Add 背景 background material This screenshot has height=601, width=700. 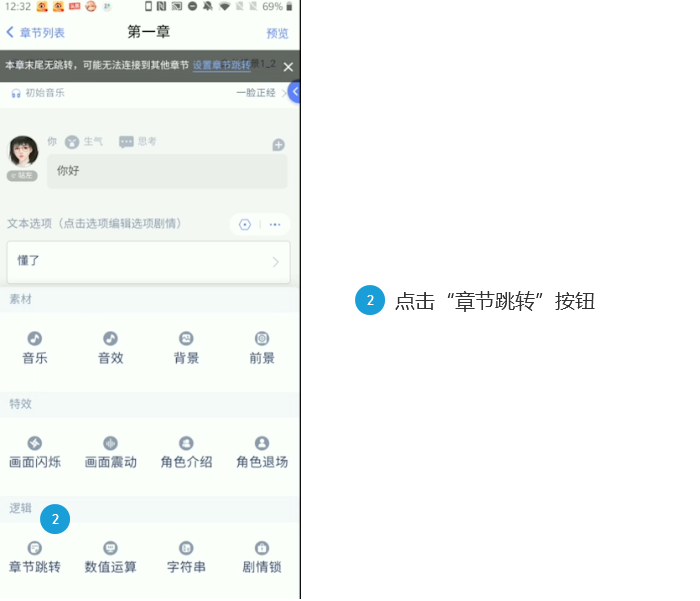[x=186, y=348]
